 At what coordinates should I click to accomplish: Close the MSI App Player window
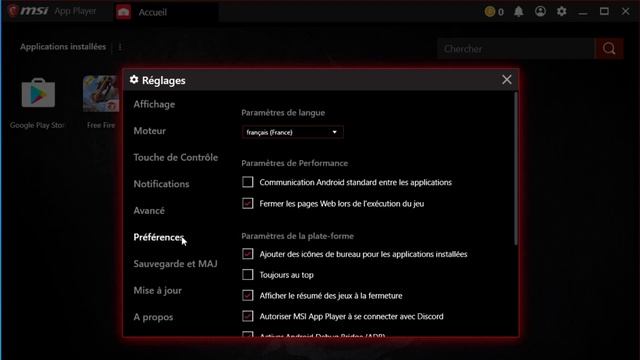tap(625, 11)
